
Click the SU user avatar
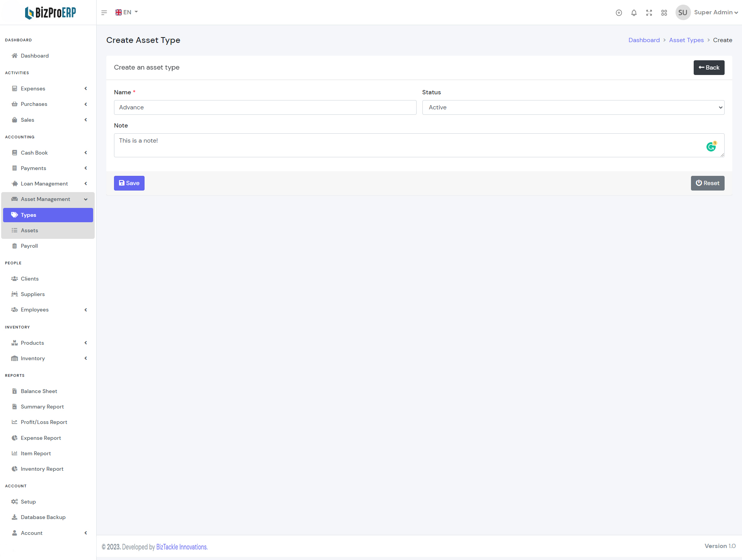pos(682,12)
